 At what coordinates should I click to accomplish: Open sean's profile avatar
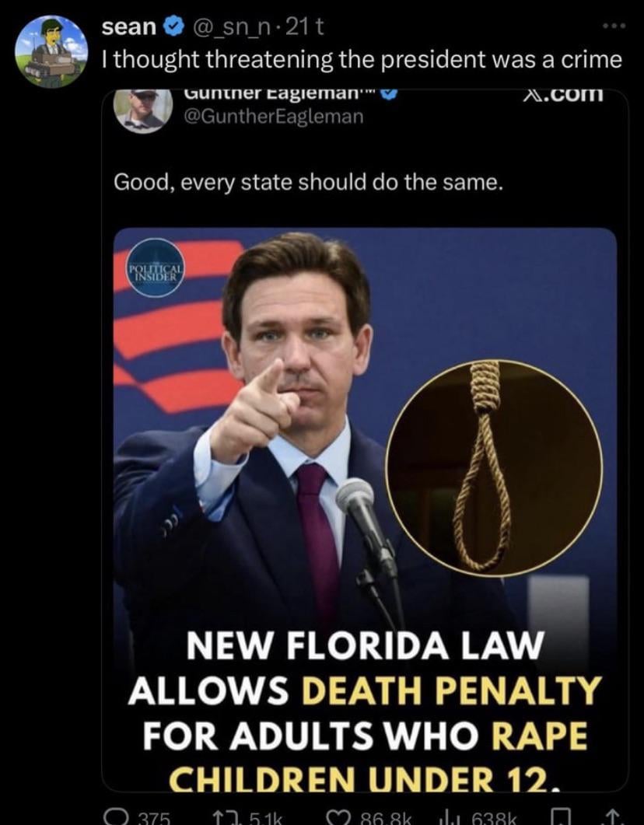51,51
